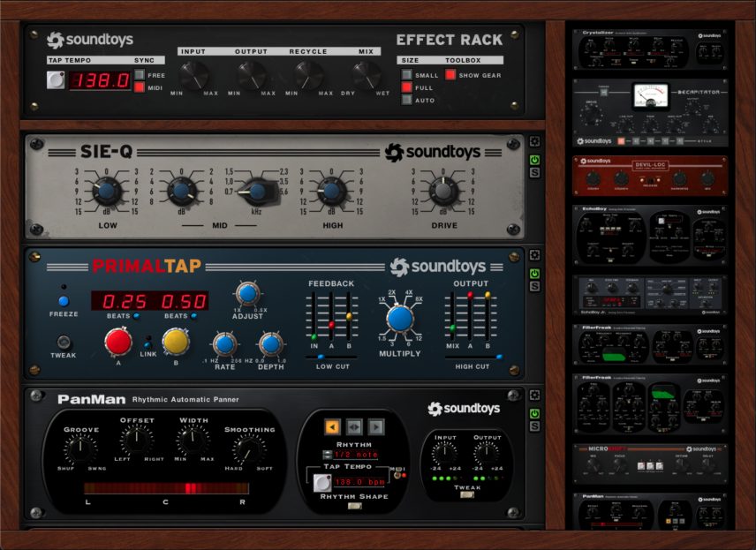Toggle PrimalTap power button
Viewport: 756px width, 550px height.
(x=534, y=274)
